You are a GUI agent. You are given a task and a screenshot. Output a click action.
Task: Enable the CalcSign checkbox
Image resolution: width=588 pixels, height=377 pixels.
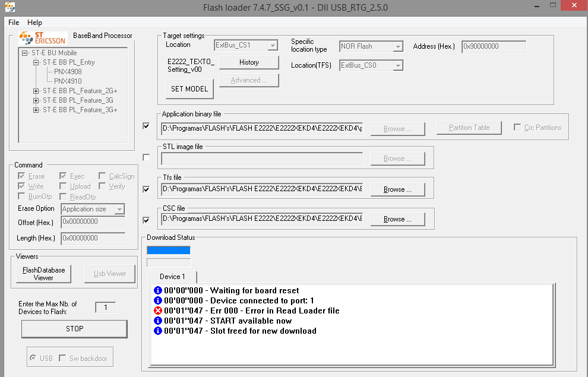[x=102, y=176]
